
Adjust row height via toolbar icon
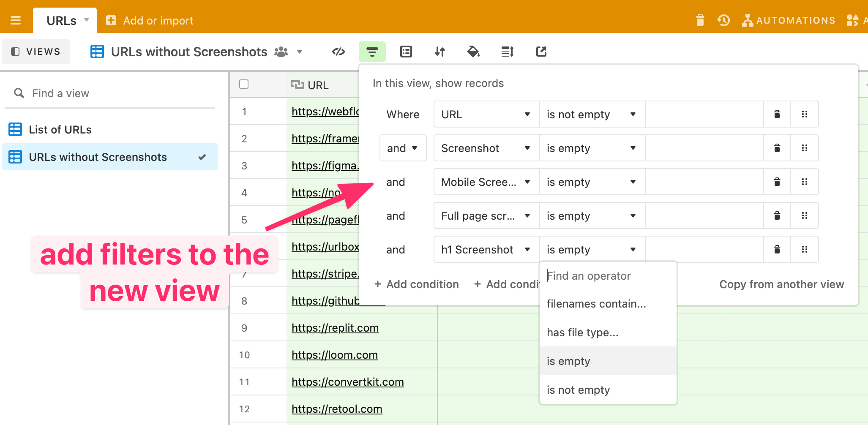[x=507, y=51]
